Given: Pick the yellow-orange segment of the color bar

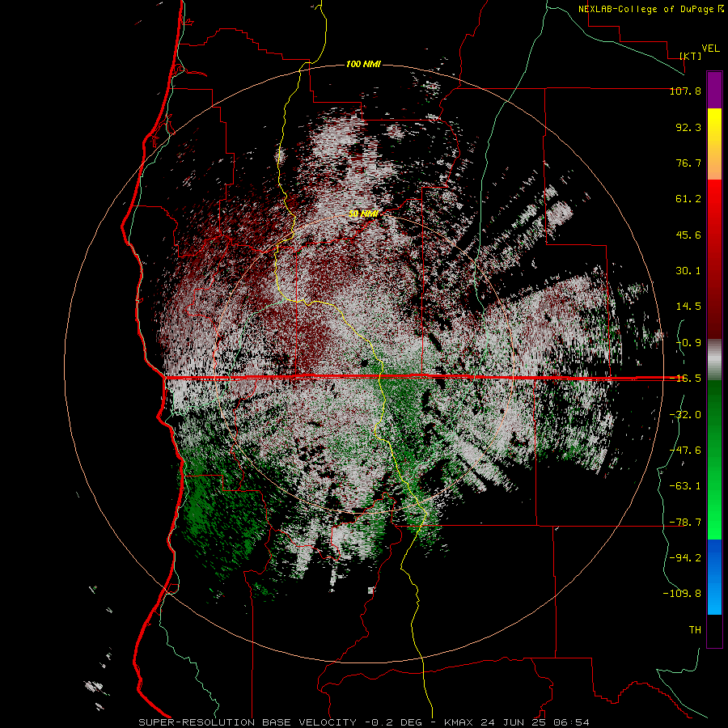Looking at the screenshot, I should click(714, 144).
